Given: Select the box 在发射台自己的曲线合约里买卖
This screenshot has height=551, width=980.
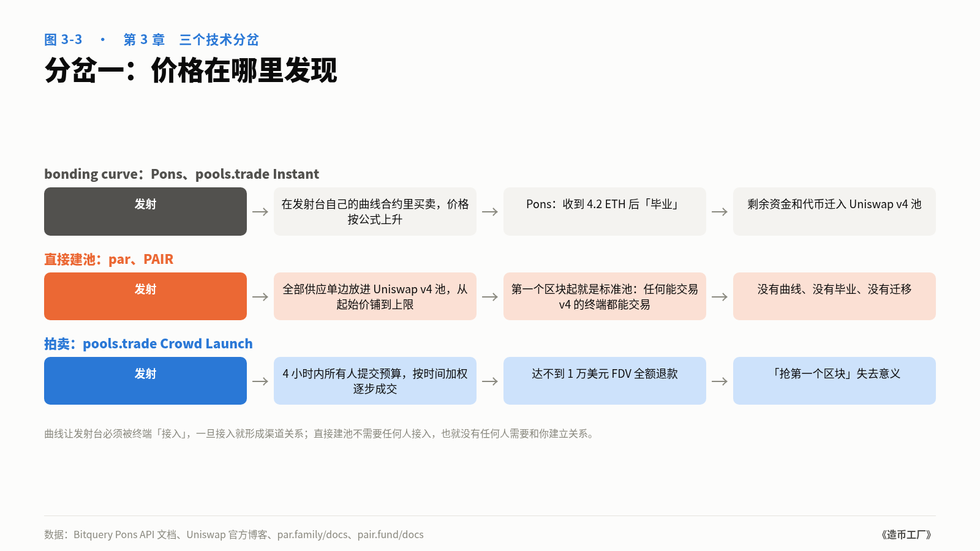Looking at the screenshot, I should pyautogui.click(x=375, y=211).
